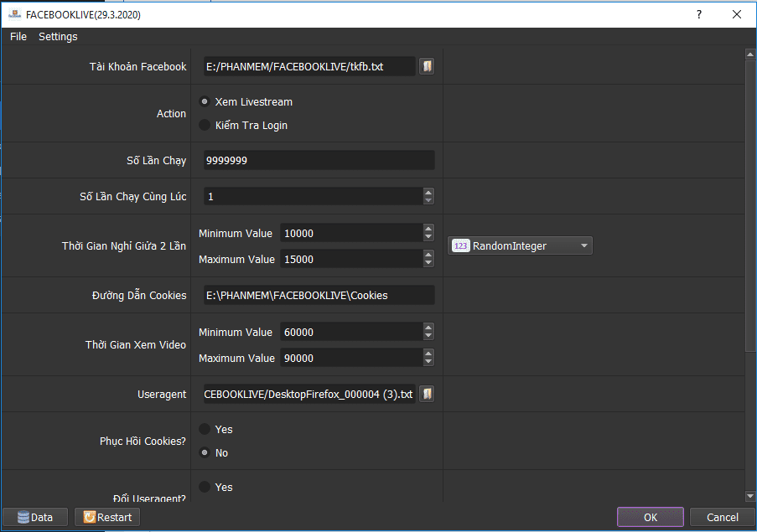
Task: Increase Số Lần Chạy Cùng Lúc with up arrow
Action: coord(428,192)
